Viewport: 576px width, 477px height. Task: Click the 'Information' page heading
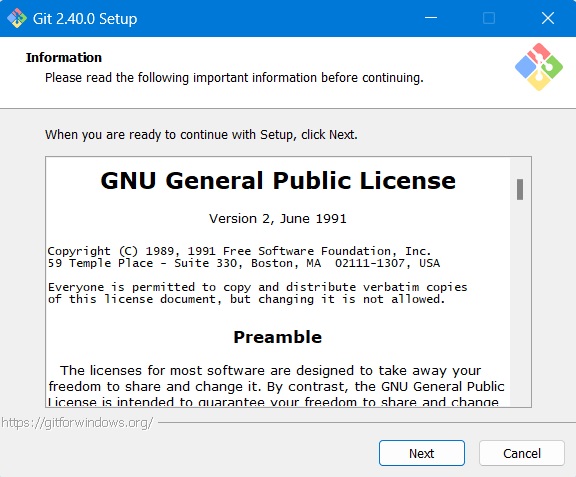pyautogui.click(x=64, y=57)
